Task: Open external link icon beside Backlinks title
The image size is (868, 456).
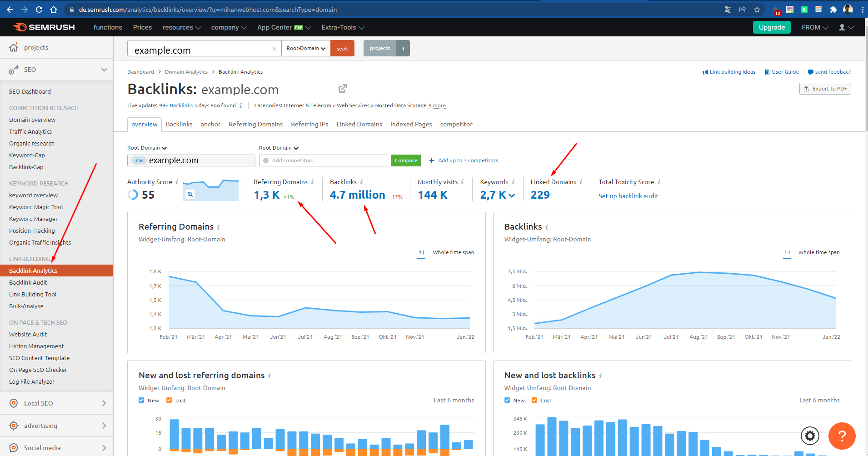Action: click(343, 89)
